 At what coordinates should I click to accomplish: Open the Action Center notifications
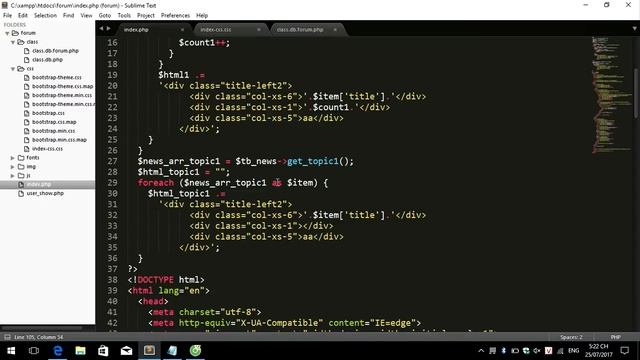pyautogui.click(x=624, y=351)
